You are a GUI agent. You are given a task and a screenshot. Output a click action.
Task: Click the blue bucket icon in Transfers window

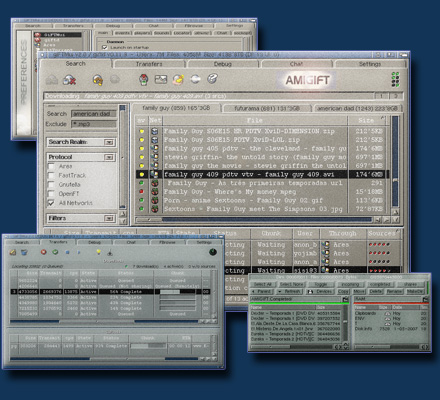(24, 252)
